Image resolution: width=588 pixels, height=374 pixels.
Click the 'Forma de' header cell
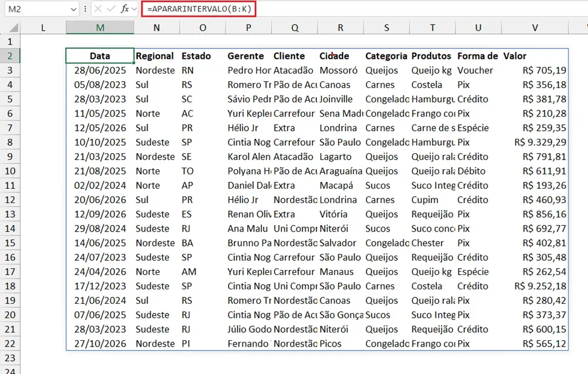(x=479, y=56)
